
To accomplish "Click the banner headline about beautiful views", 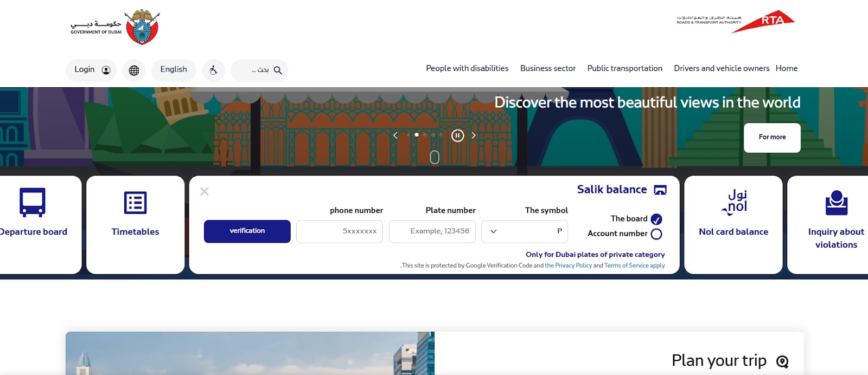I will (647, 102).
